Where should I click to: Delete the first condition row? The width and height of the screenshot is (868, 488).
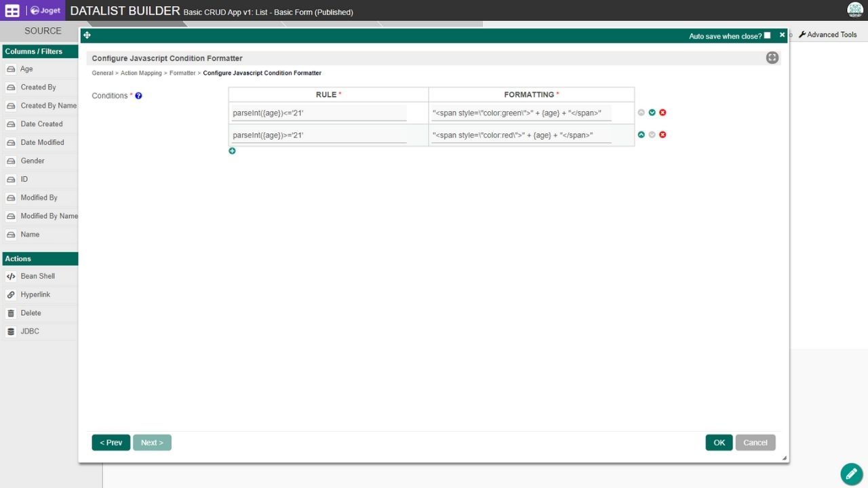coord(663,113)
